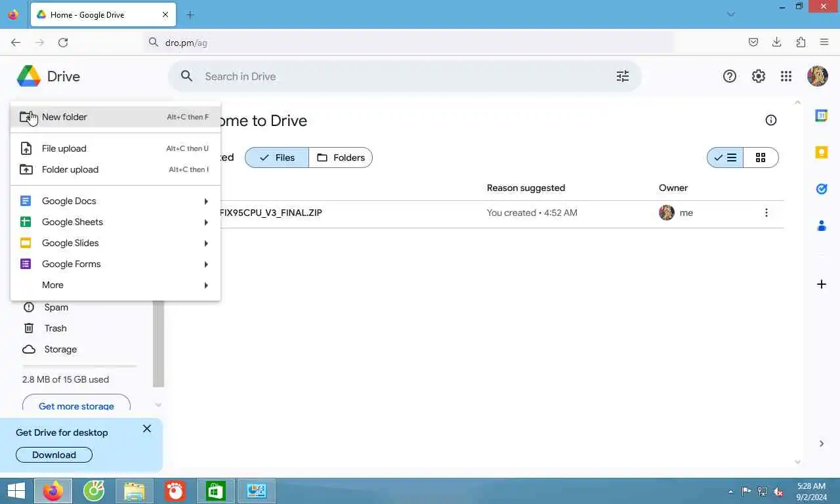840x504 pixels.
Task: Open Google Drive logo home link
Action: [x=49, y=76]
